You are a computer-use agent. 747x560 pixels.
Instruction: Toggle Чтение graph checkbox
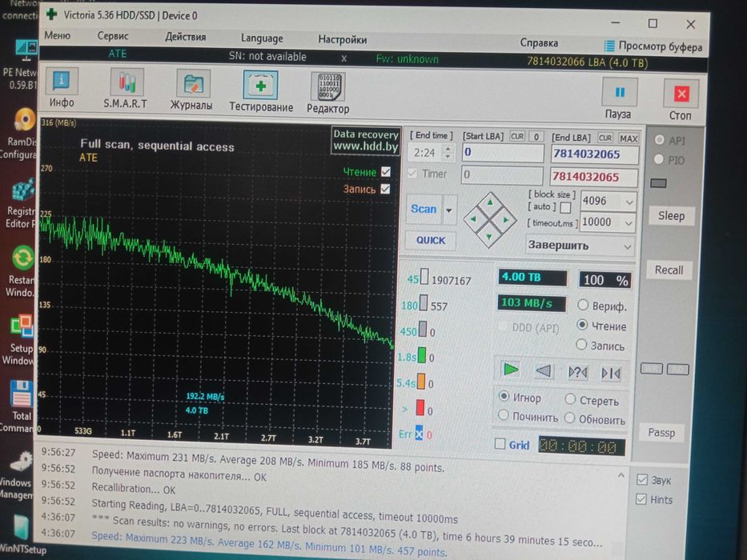click(385, 171)
